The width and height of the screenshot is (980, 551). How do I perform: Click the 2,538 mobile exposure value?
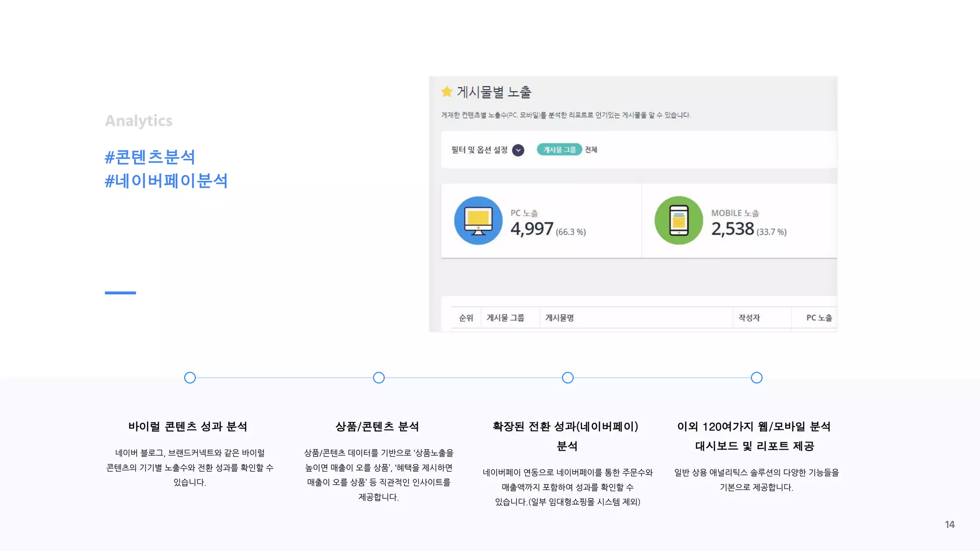(x=733, y=229)
